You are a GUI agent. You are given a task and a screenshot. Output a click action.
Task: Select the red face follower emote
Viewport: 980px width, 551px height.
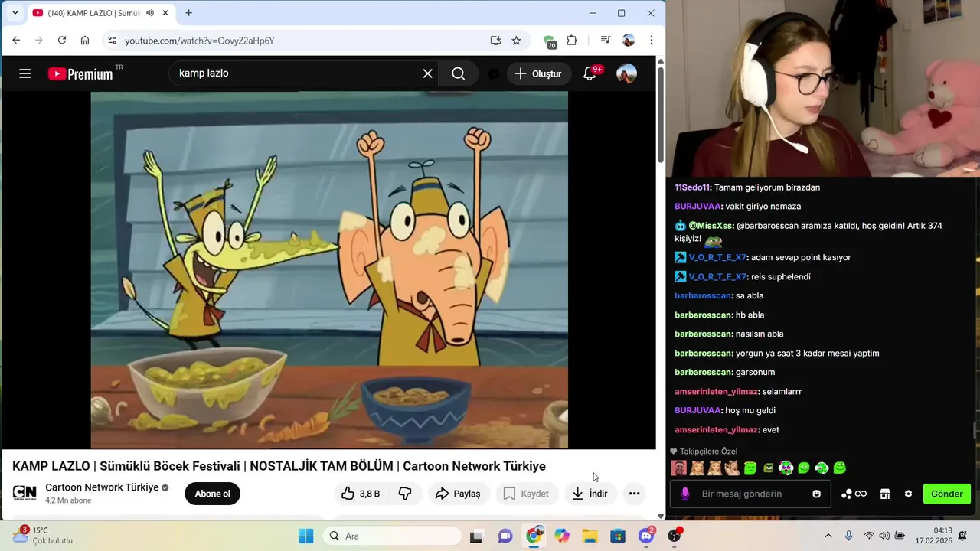679,468
